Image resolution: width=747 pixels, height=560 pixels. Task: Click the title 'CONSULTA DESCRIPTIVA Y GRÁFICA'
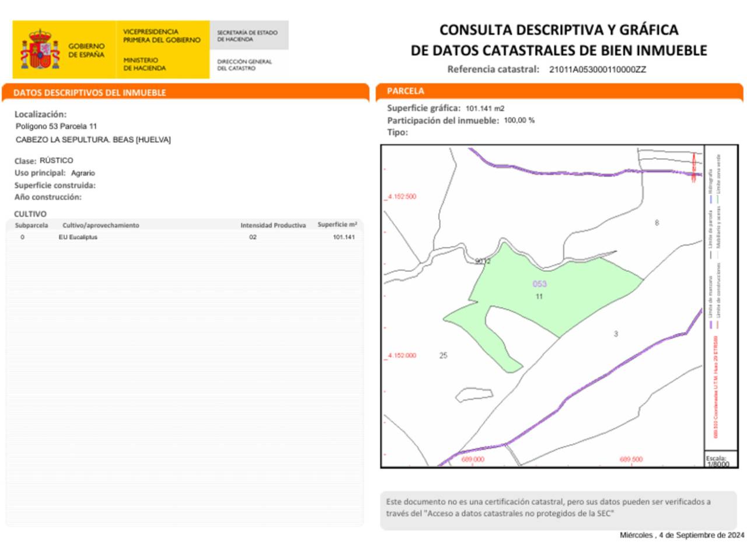[x=558, y=30]
